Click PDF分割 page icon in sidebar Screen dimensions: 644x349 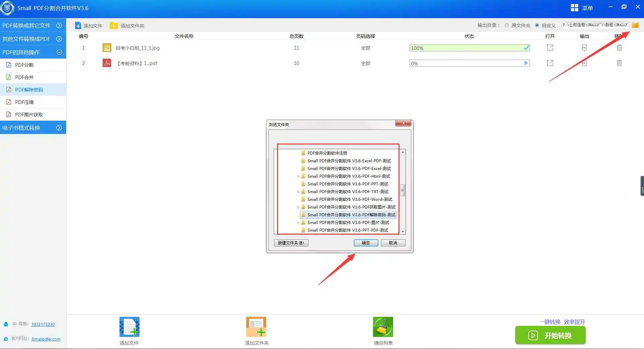[9, 65]
